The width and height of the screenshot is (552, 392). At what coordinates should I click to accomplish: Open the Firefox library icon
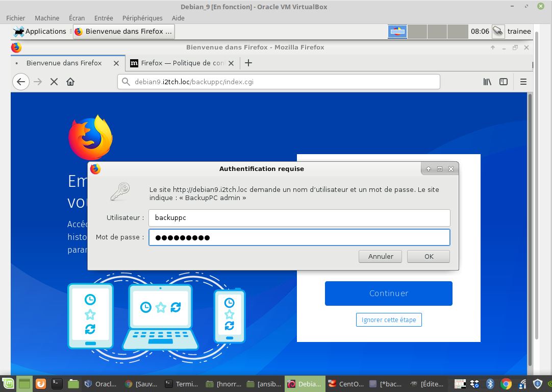(487, 82)
